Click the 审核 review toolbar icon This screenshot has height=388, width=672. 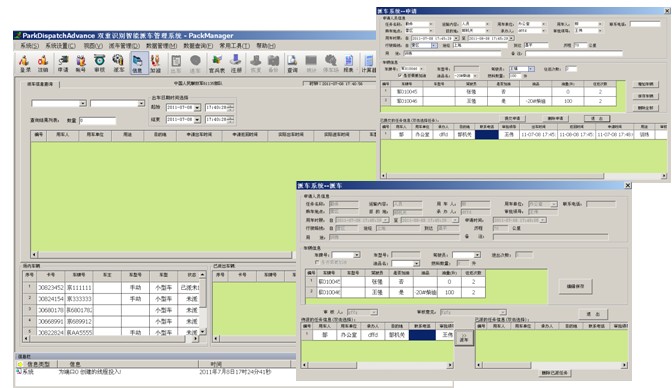99,63
